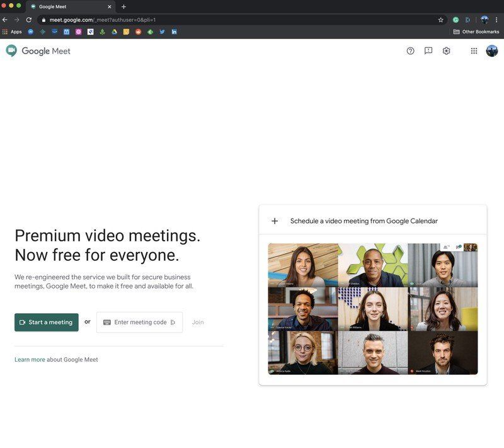Click Apps in the bookmarks bar
Screen dimensions: 504x448
[16, 32]
